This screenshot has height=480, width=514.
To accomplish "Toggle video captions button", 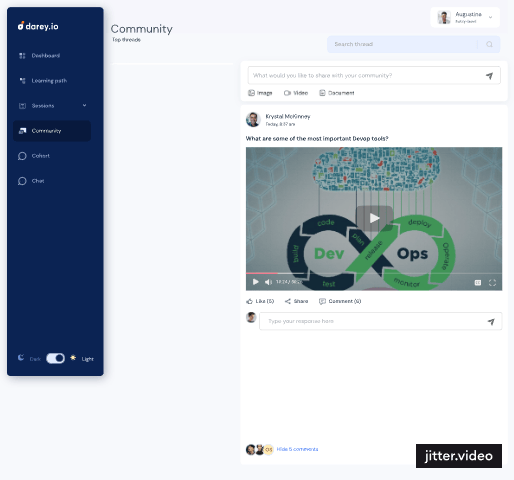I will pos(477,283).
